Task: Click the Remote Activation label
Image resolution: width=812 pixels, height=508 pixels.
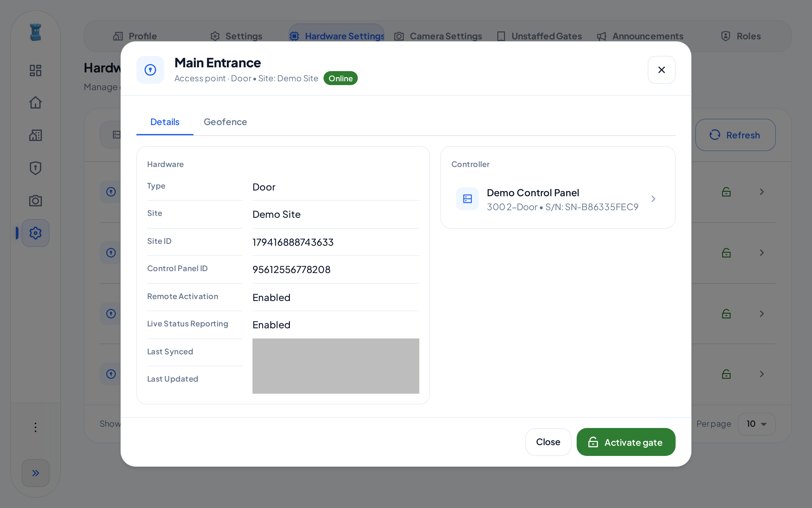Action: pos(182,296)
